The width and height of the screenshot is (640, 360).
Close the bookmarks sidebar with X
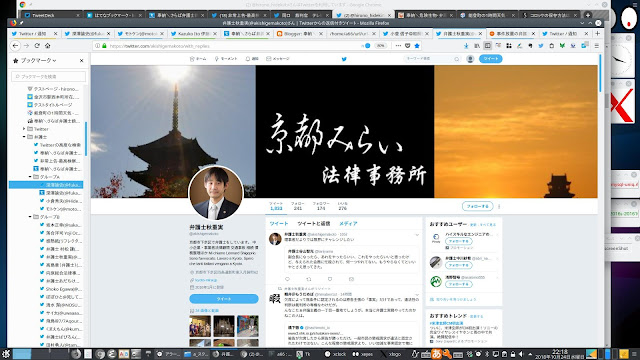(x=82, y=60)
